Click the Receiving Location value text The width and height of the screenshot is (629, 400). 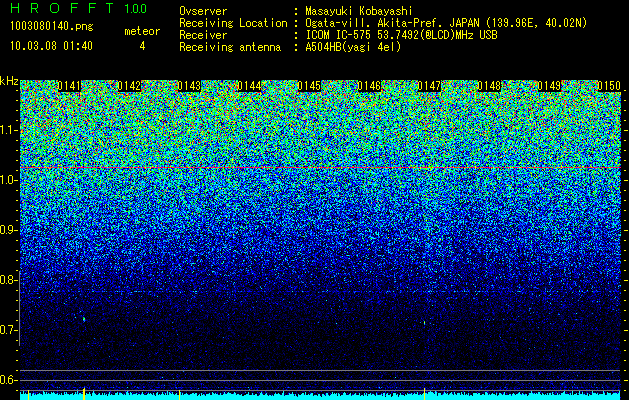tap(446, 23)
